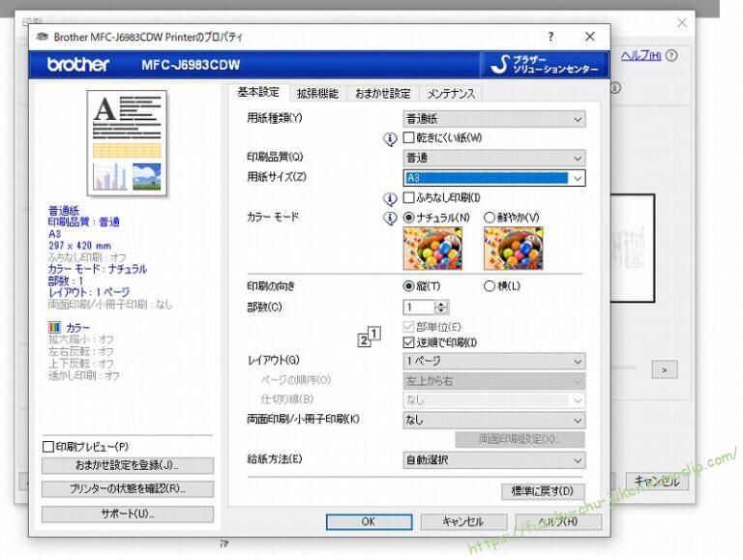The image size is (743, 560).
Task: Enable the 印刷プレビュー checkbox
Action: tap(48, 447)
